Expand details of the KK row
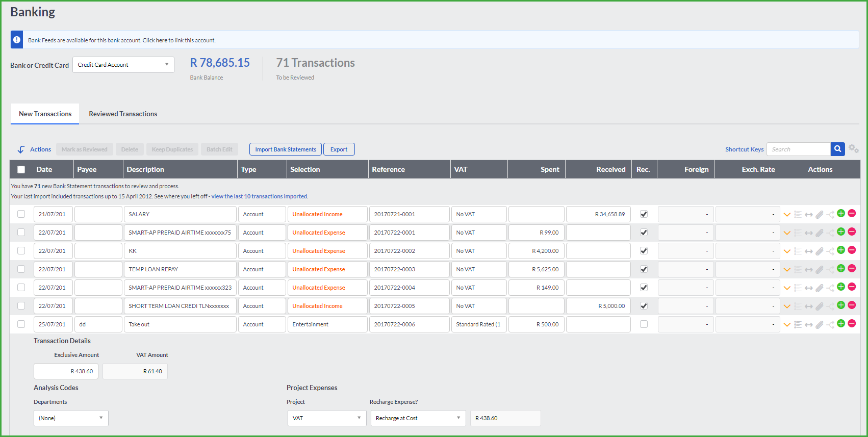The image size is (868, 437). [787, 251]
